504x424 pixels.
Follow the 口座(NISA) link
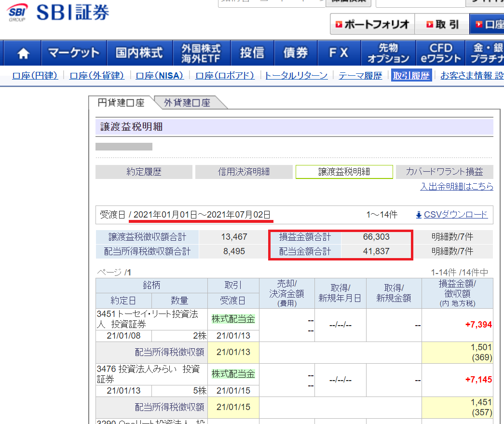click(x=160, y=76)
